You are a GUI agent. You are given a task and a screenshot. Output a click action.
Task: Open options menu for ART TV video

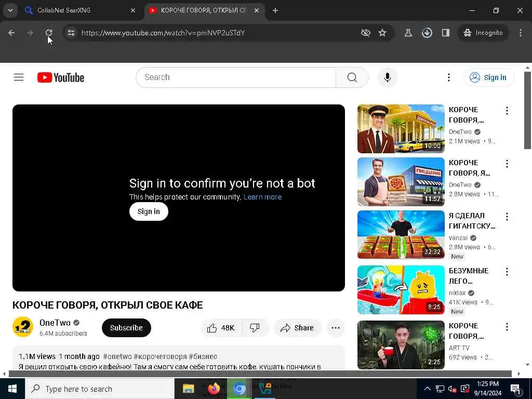pos(507,327)
